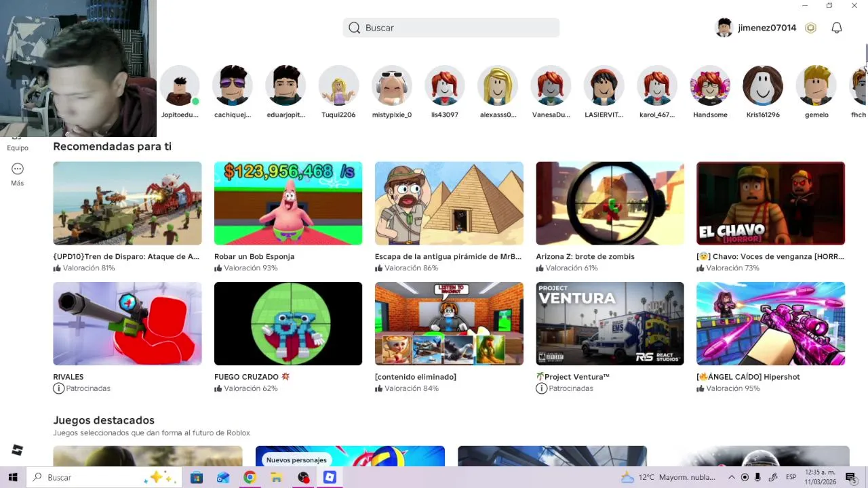
Task: Open friend VanesaDu avatar
Action: pyautogui.click(x=551, y=85)
